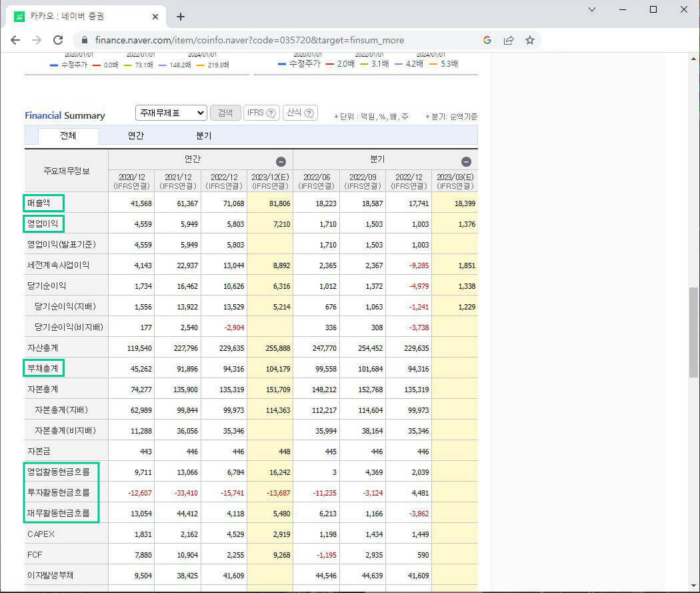The height and width of the screenshot is (593, 700).
Task: Click the 219.3배 orange chart legend
Action: click(213, 65)
